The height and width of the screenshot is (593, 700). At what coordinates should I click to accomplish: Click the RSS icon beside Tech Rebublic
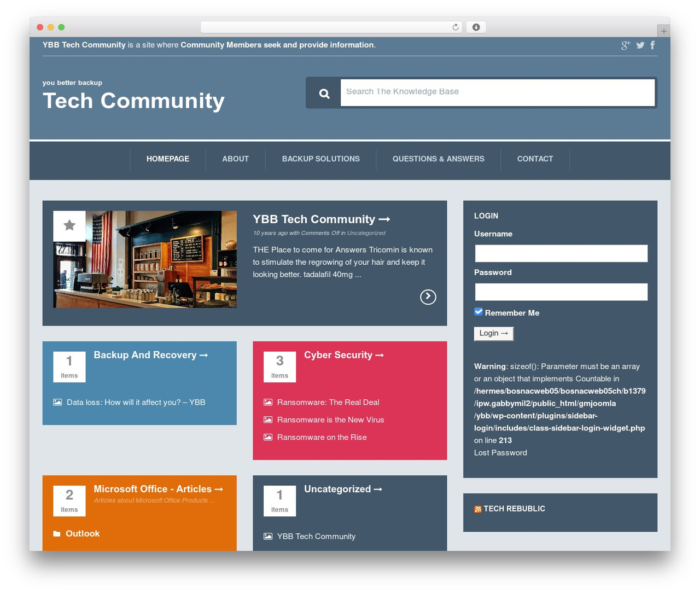coord(477,509)
